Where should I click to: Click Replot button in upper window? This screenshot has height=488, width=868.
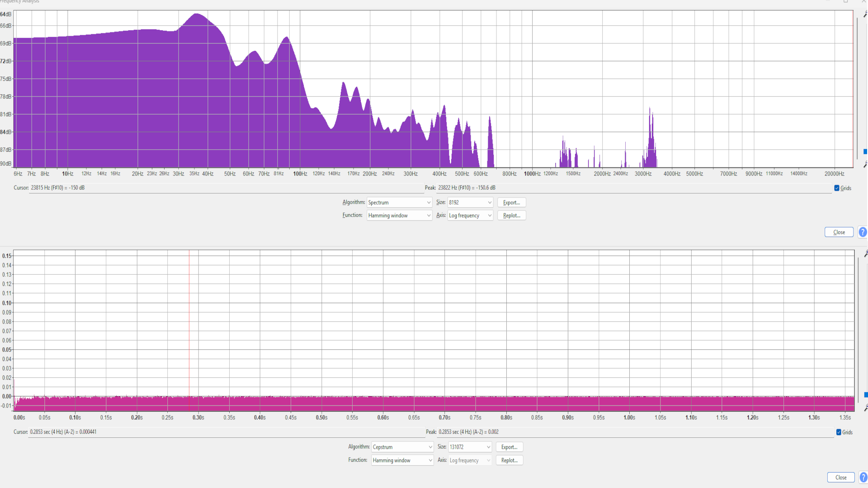click(x=511, y=216)
